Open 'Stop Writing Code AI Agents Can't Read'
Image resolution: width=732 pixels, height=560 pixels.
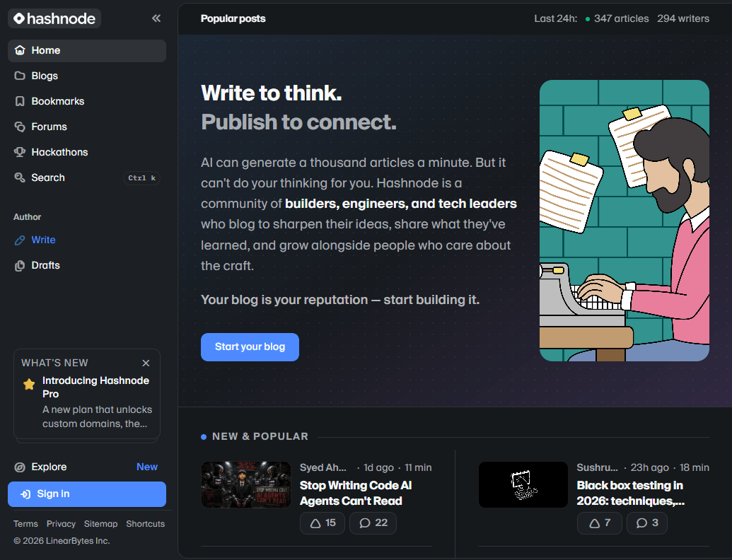[x=356, y=494]
